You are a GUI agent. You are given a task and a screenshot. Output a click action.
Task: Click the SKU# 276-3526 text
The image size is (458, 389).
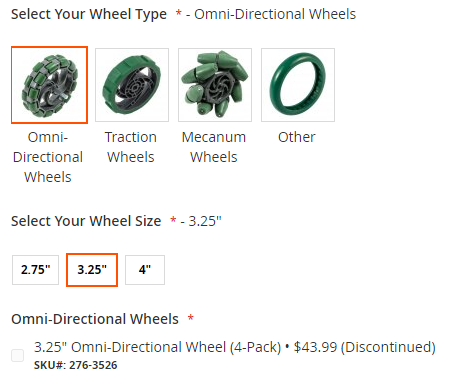tap(76, 365)
